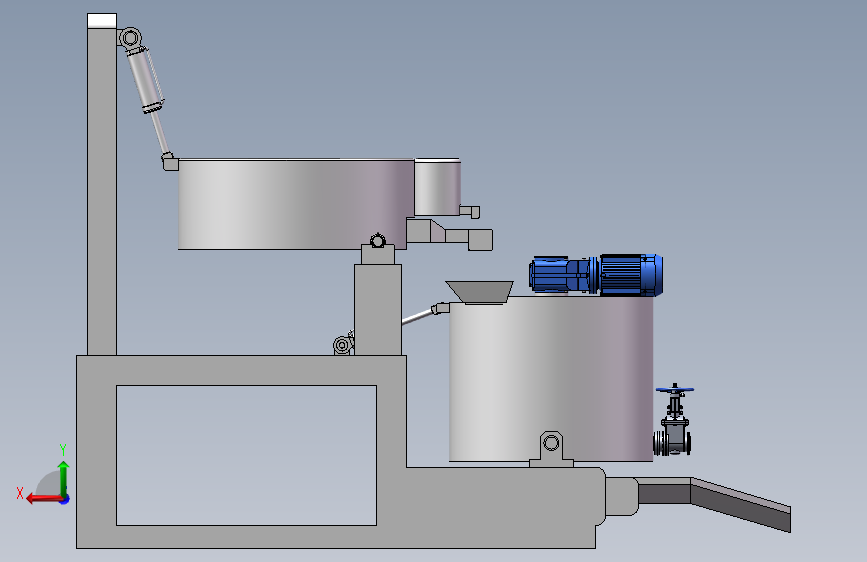Select the rounded nozzle before the chute
Screen dimensions: 867x562
click(x=621, y=497)
